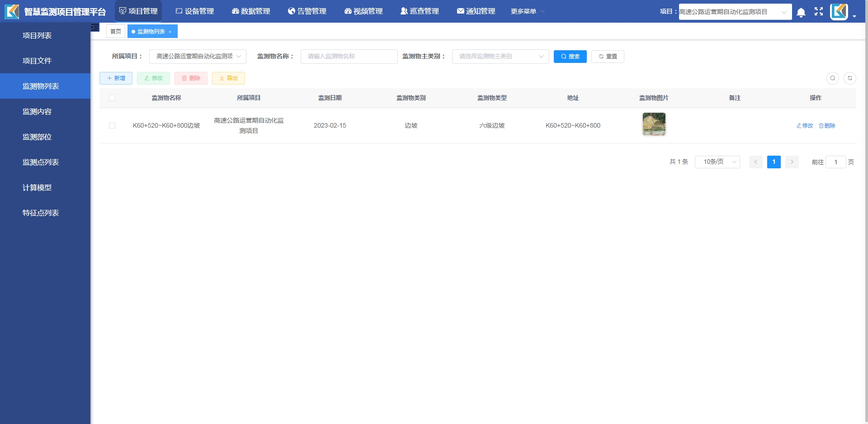Click the round search toggle icon
Image resolution: width=868 pixels, height=424 pixels.
point(832,78)
